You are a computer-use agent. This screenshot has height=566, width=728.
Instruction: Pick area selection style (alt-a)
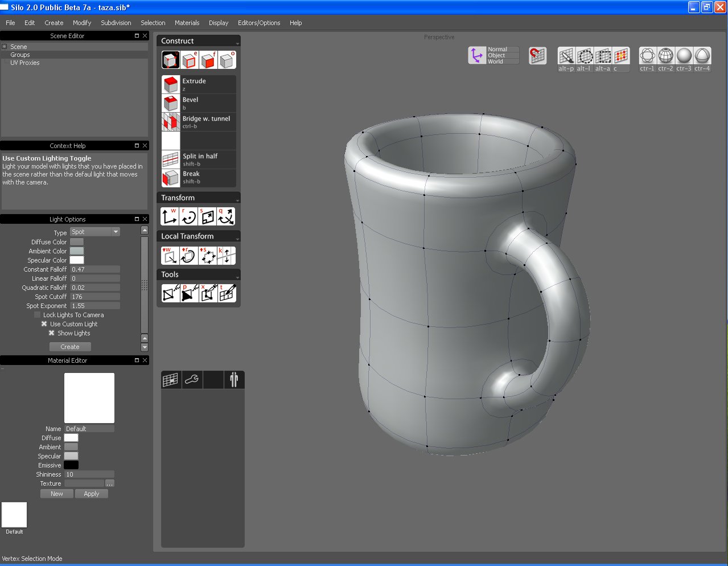(603, 56)
